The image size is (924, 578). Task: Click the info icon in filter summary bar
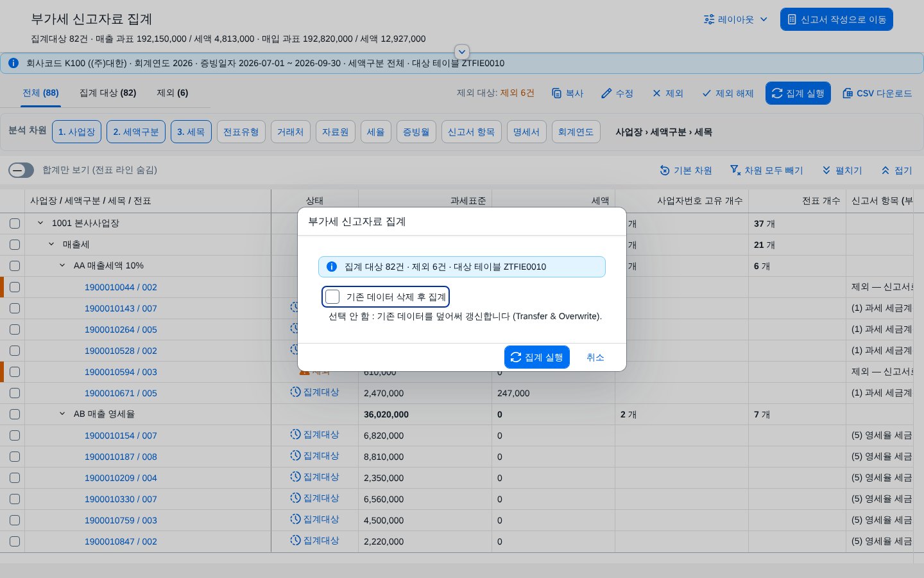coord(13,63)
